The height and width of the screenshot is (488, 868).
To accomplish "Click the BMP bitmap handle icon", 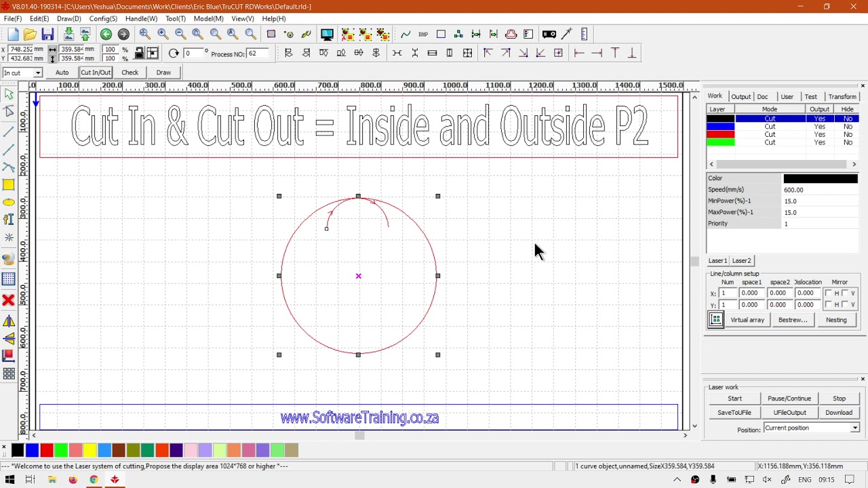I will pyautogui.click(x=423, y=35).
